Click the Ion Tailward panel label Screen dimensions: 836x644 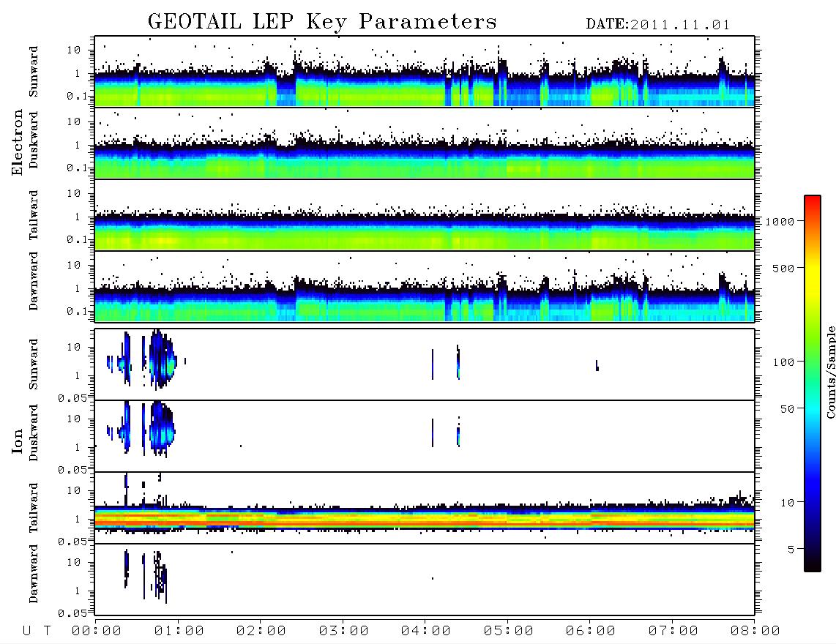point(34,508)
